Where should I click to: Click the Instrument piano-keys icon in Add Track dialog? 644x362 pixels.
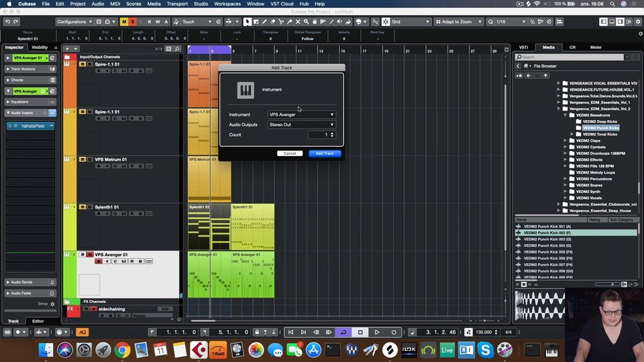pos(246,90)
